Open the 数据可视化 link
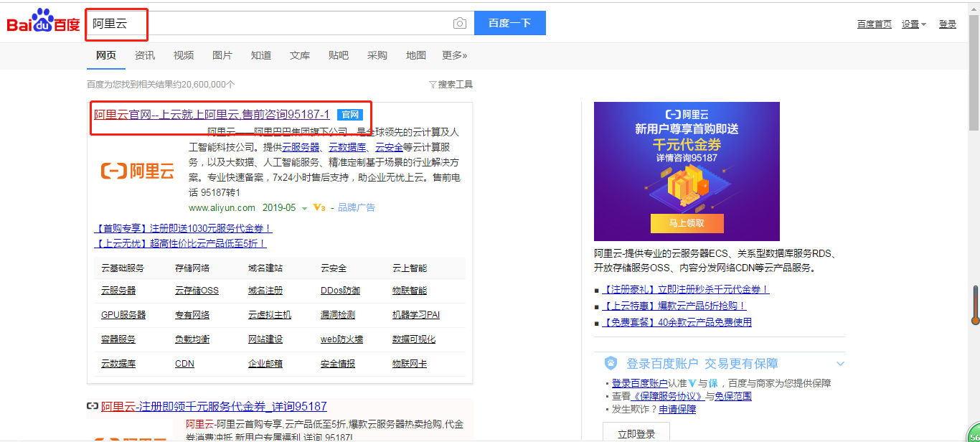The width and height of the screenshot is (980, 442). click(x=414, y=339)
